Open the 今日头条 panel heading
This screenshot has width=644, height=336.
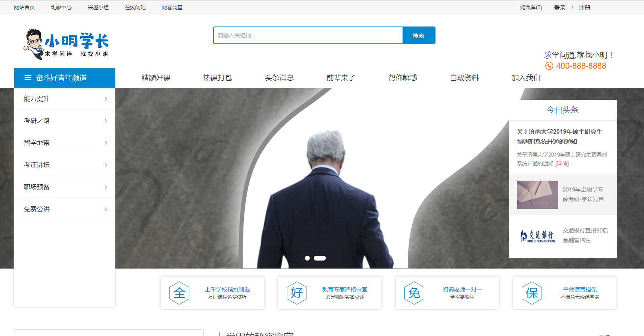click(x=562, y=110)
